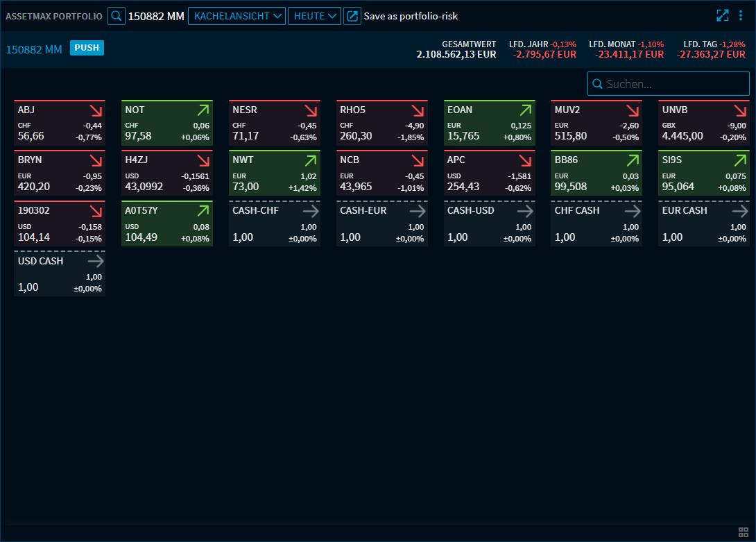The height and width of the screenshot is (542, 756).
Task: Select the A0T57Y bond tile
Action: [x=166, y=224]
